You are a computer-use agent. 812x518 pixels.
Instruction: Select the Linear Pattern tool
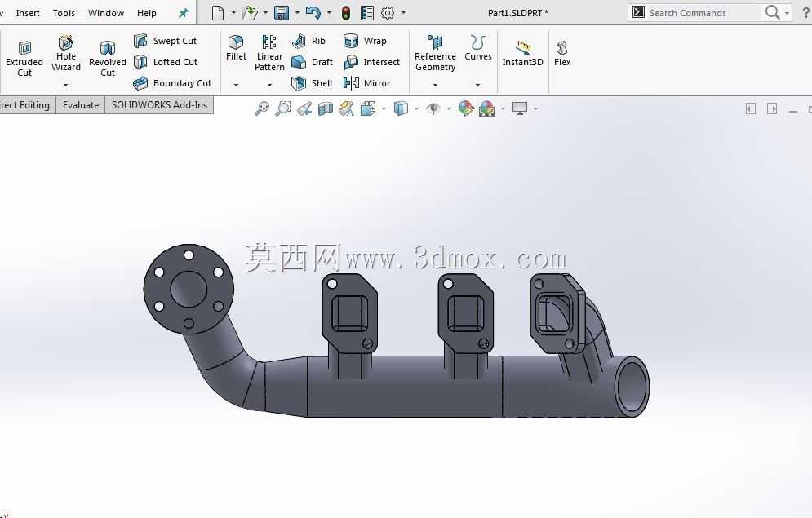[x=269, y=54]
